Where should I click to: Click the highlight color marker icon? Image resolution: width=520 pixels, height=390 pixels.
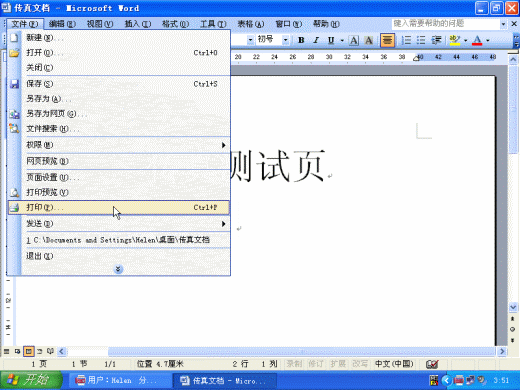(x=455, y=40)
